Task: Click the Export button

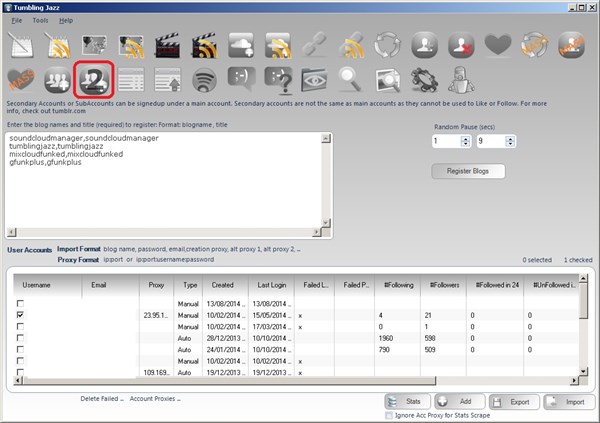Action: pos(514,402)
